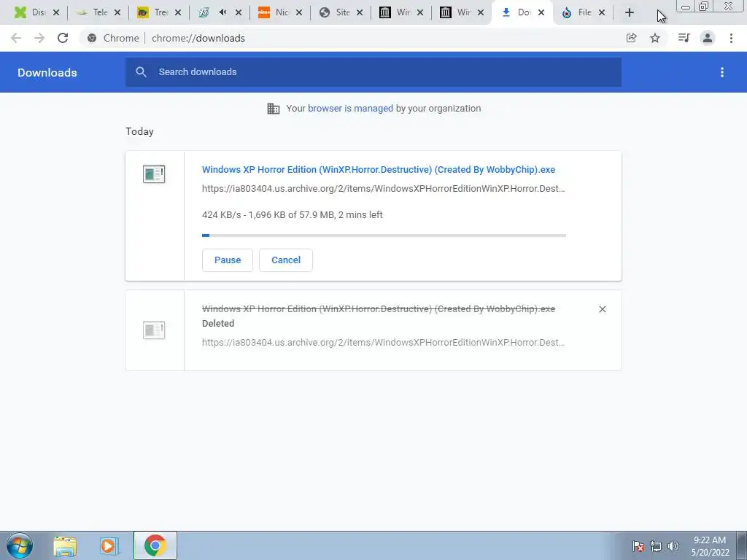Click the Downloads page heading

[x=47, y=72]
